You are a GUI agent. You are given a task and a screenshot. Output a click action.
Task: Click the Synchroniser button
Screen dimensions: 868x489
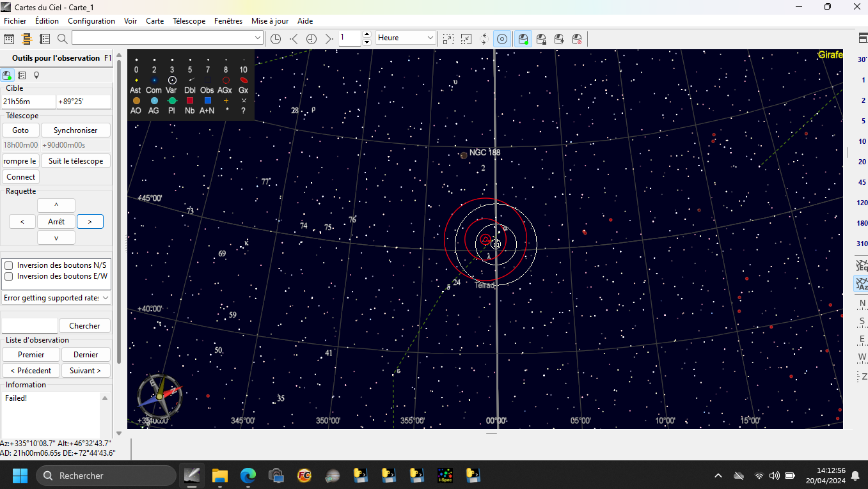click(75, 130)
